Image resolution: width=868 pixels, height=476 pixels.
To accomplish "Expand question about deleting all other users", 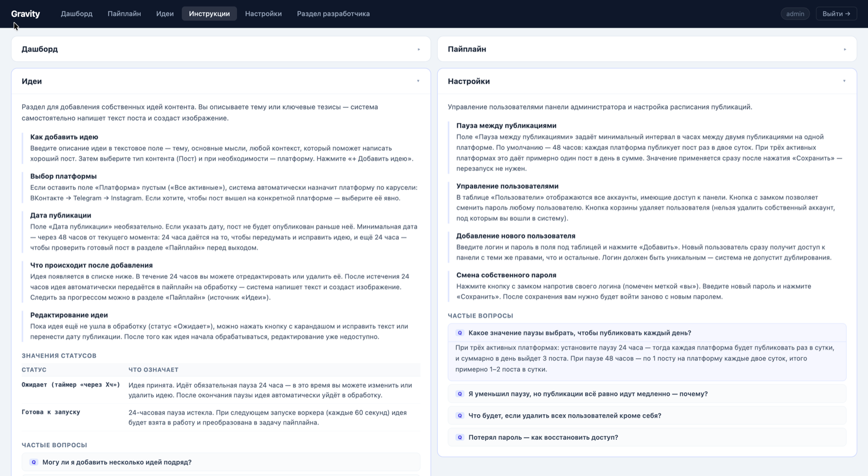I will click(647, 416).
